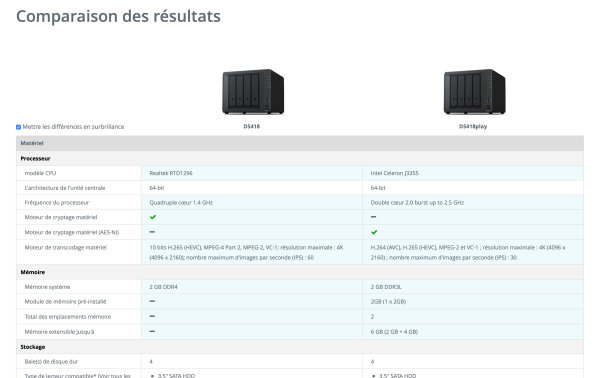This screenshot has height=378, width=594.
Task: Click the Matériel section header
Action: pos(300,143)
